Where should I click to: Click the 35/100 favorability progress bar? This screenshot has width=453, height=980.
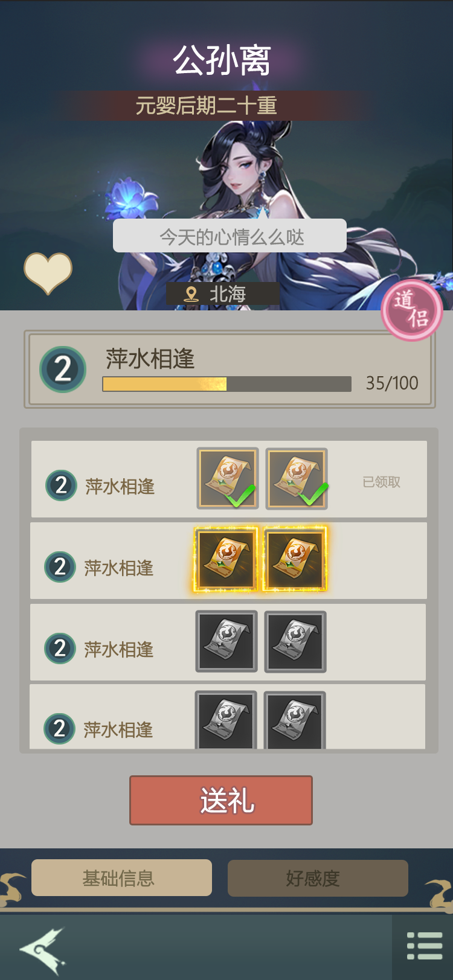pos(226,384)
